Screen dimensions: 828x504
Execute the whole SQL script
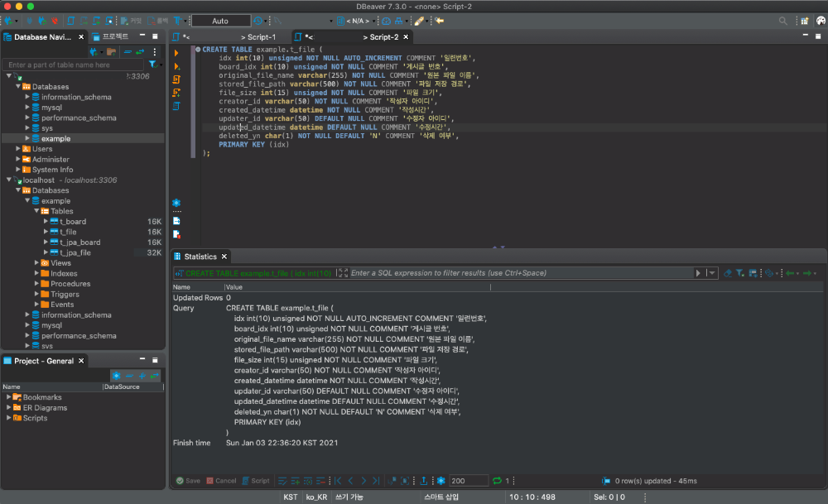click(x=176, y=79)
